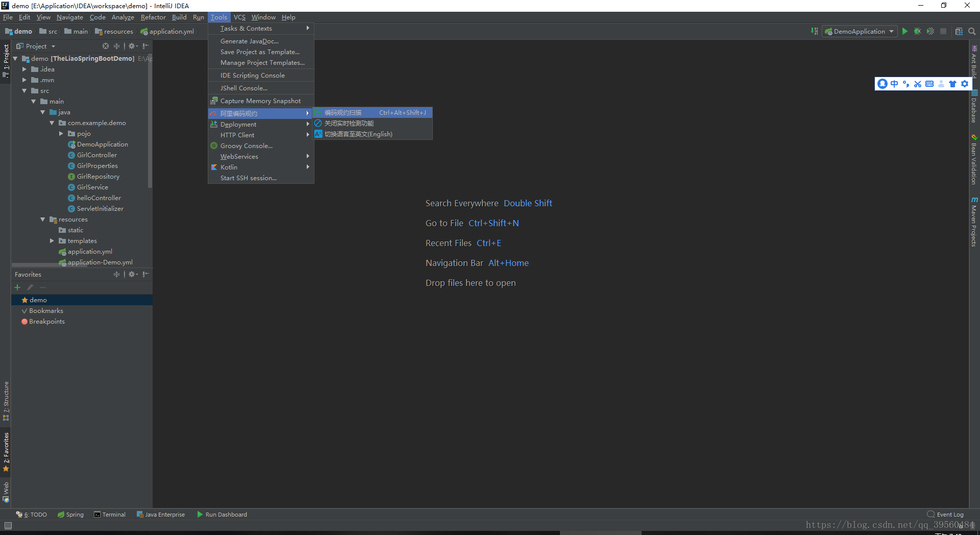Image resolution: width=980 pixels, height=535 pixels.
Task: Select Capture Memory Snapshot menu item
Action: click(x=261, y=101)
